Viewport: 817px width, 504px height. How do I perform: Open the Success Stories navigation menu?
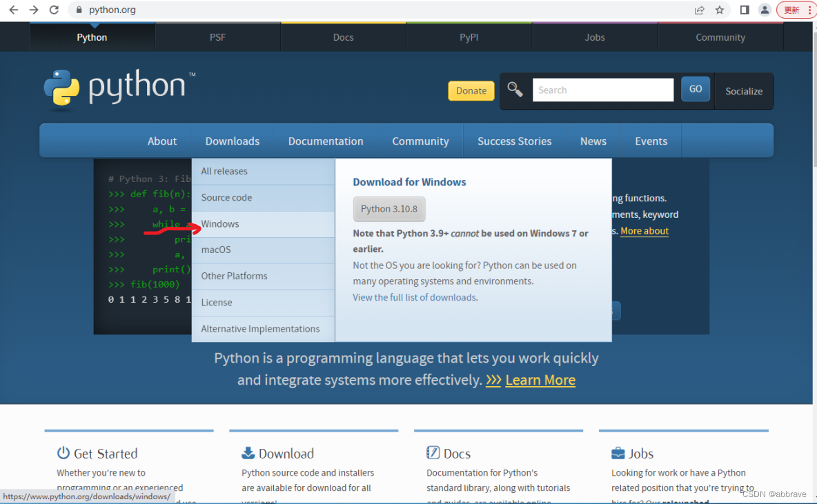point(514,141)
